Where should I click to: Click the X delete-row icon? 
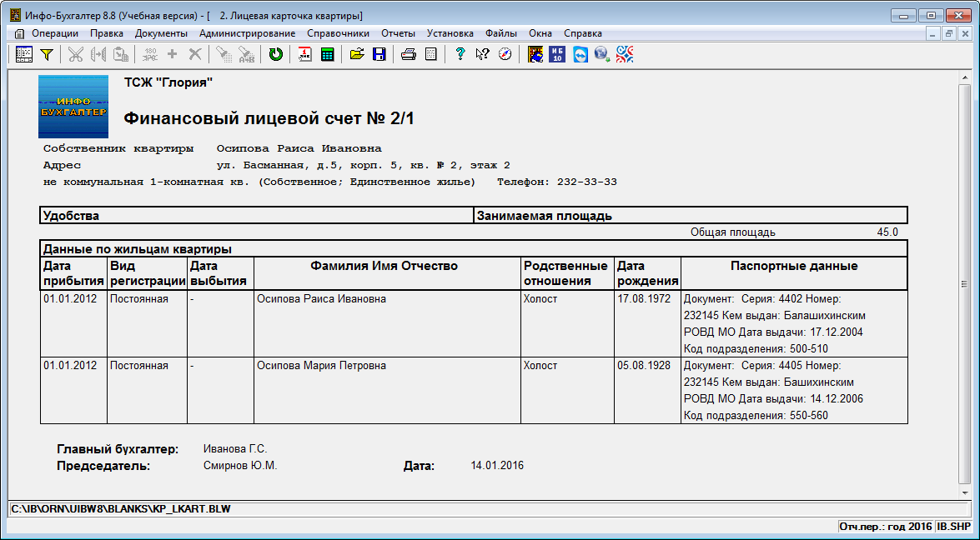(x=195, y=54)
